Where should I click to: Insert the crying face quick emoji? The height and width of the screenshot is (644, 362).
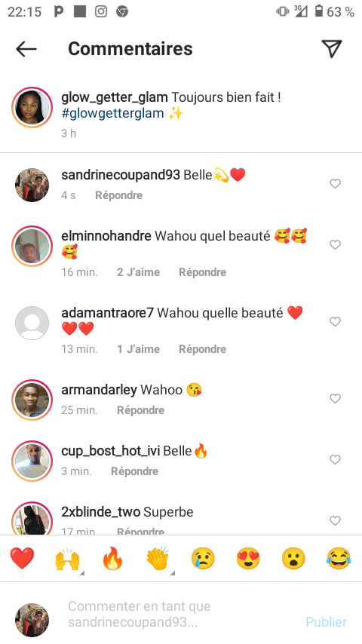(203, 558)
